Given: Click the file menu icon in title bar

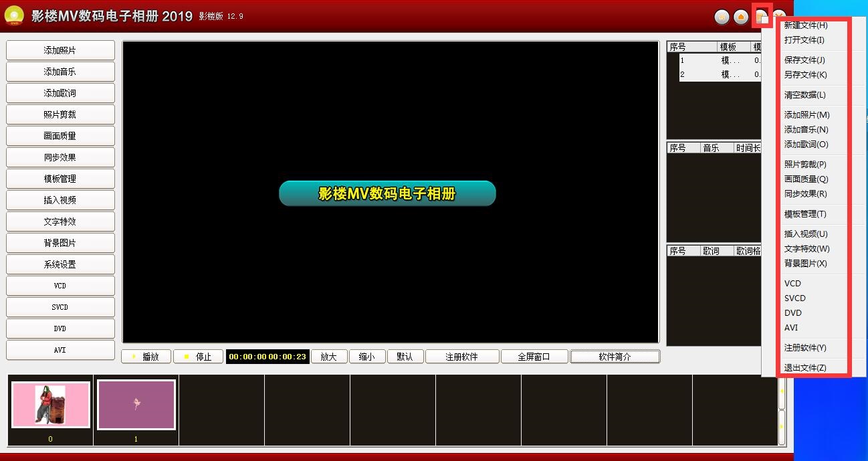Looking at the screenshot, I should [762, 17].
